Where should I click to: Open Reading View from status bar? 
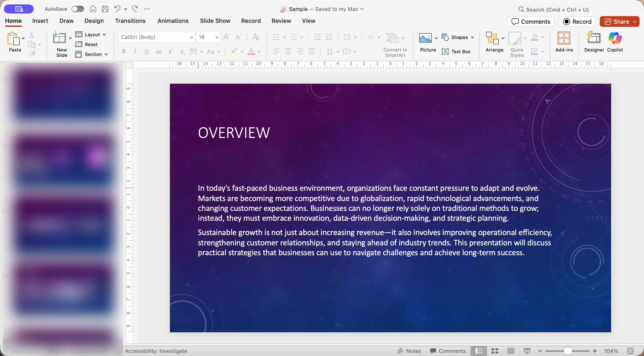pyautogui.click(x=511, y=351)
